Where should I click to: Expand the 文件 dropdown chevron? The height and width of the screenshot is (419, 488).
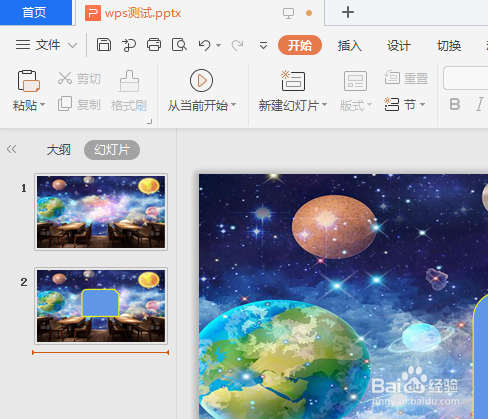point(72,45)
